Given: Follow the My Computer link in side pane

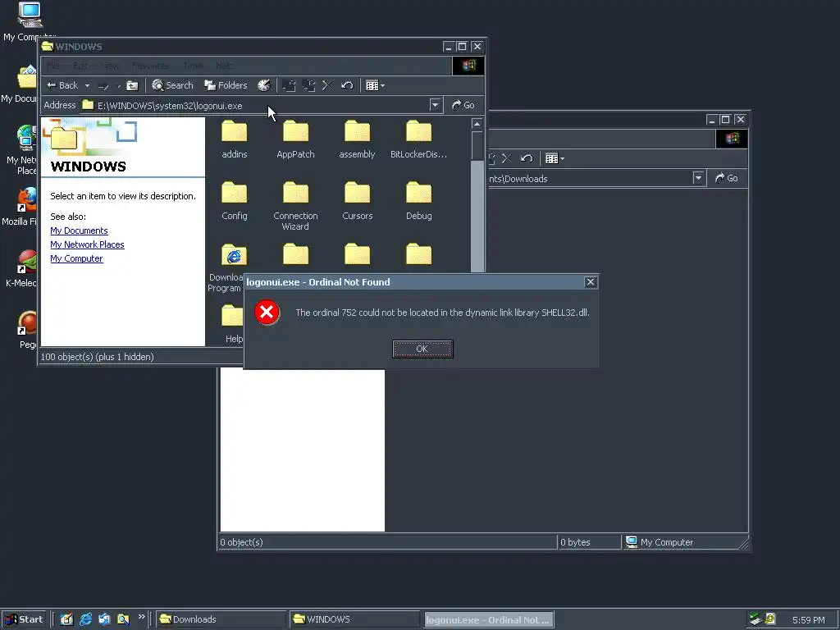Looking at the screenshot, I should pos(76,258).
